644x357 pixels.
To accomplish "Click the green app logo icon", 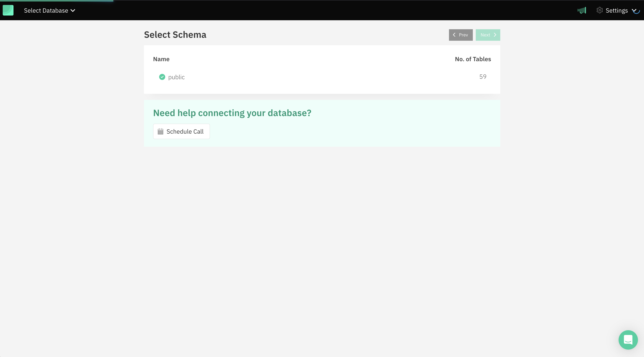I will [8, 10].
